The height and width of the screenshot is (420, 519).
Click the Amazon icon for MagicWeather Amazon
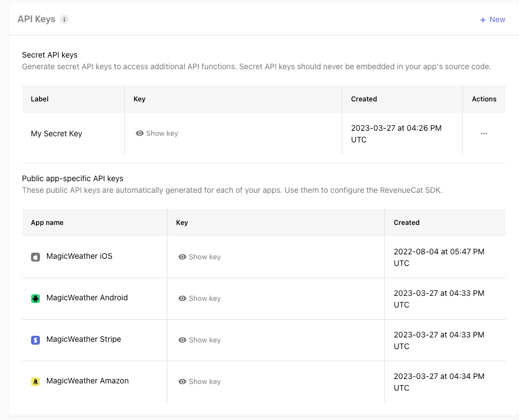point(35,382)
